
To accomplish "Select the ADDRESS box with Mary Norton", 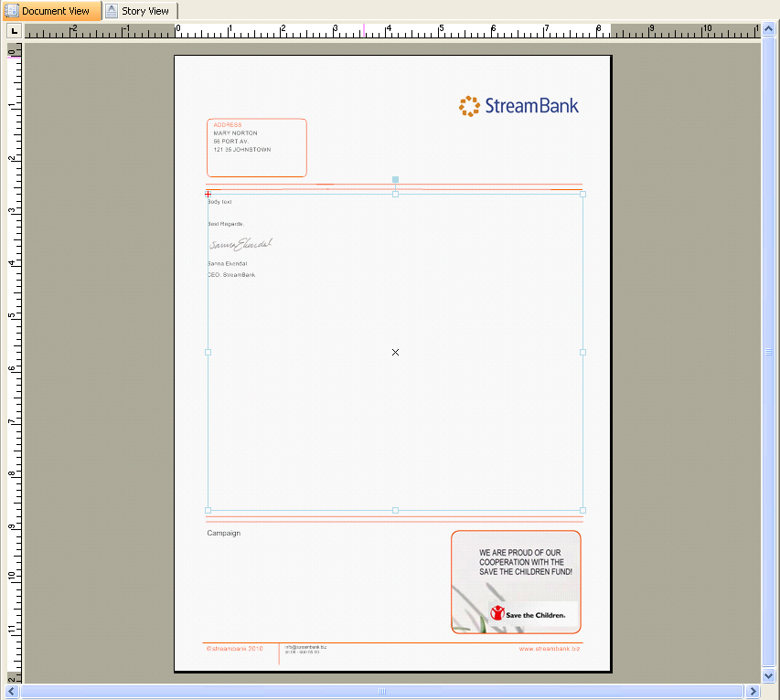I will click(256, 147).
